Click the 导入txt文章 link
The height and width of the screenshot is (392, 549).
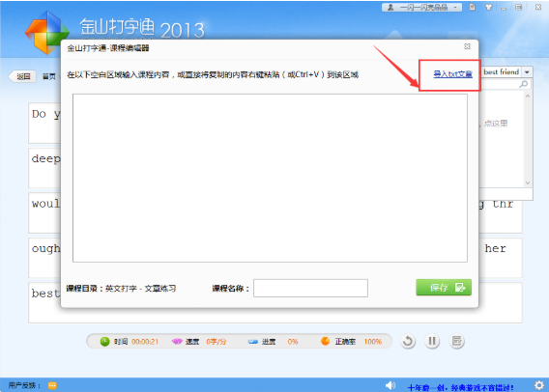tap(452, 74)
